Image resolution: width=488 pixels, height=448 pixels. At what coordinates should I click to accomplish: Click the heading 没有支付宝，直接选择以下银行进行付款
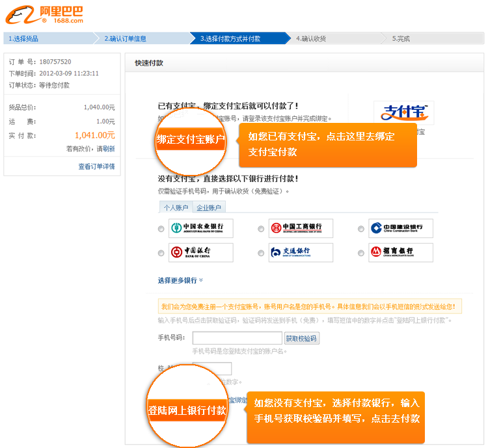[228, 179]
